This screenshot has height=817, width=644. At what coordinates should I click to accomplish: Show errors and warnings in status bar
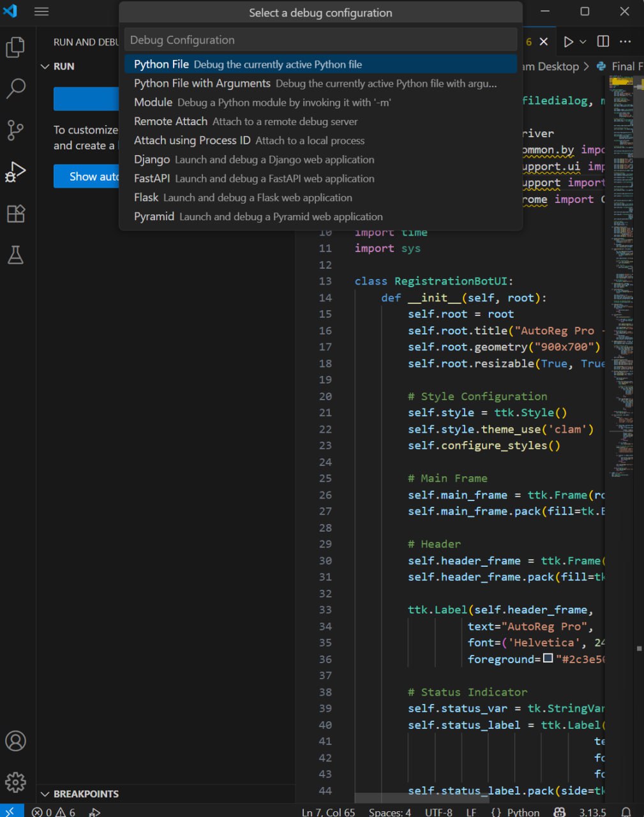54,812
